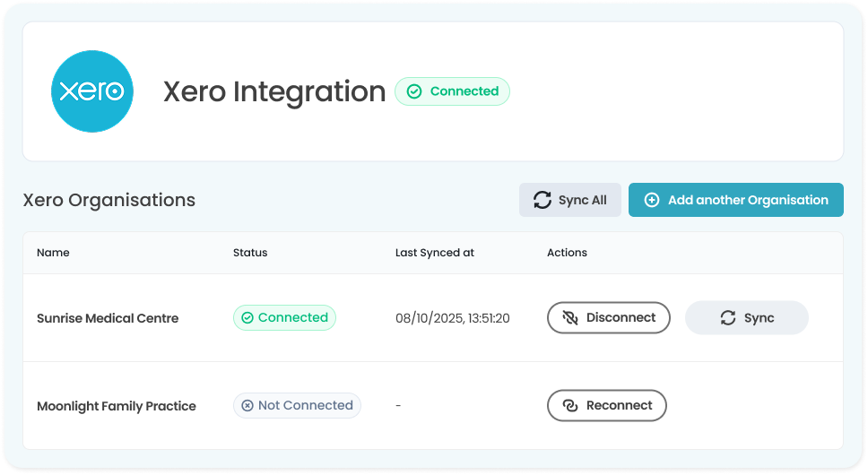
Task: Disconnect Sunrise Medical Centre
Action: click(608, 317)
